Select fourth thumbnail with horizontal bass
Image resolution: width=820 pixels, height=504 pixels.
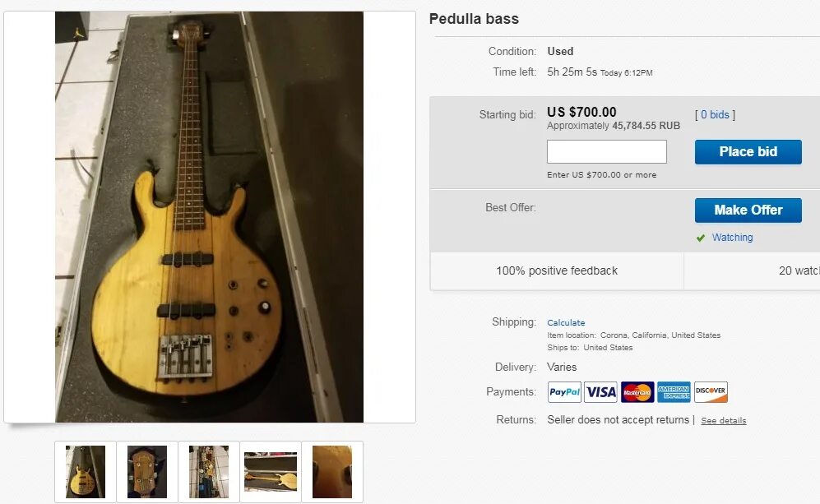point(271,472)
